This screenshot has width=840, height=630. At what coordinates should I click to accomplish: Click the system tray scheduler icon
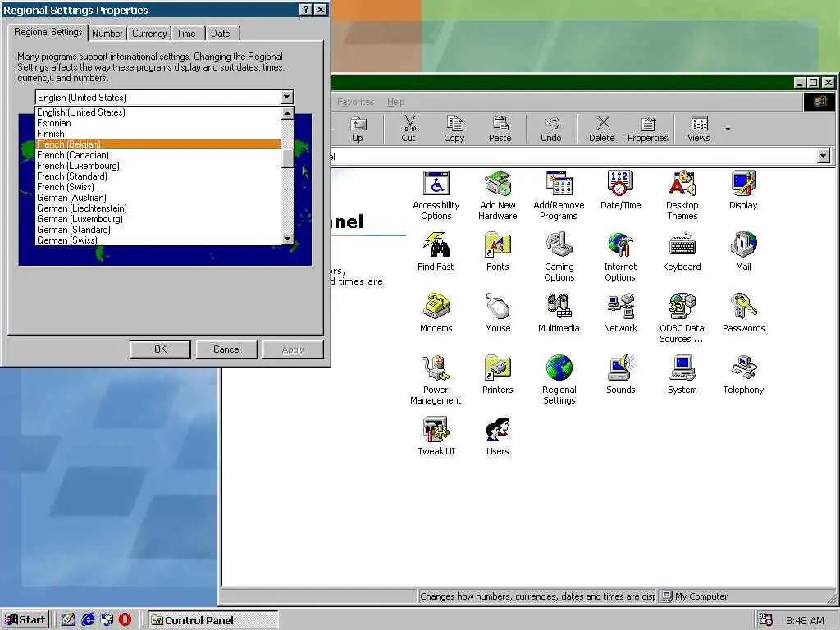(x=766, y=620)
